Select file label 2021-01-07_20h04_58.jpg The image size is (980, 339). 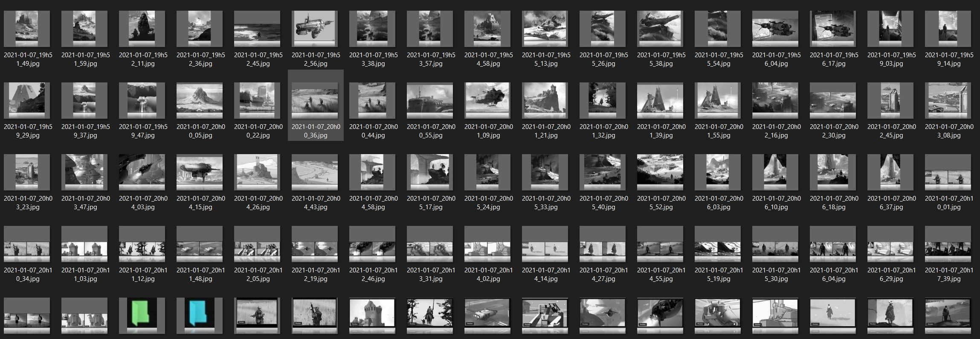[374, 203]
